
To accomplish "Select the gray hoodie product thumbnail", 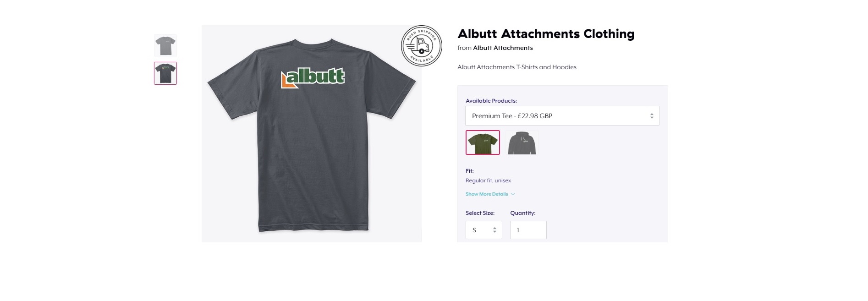I will pyautogui.click(x=522, y=142).
